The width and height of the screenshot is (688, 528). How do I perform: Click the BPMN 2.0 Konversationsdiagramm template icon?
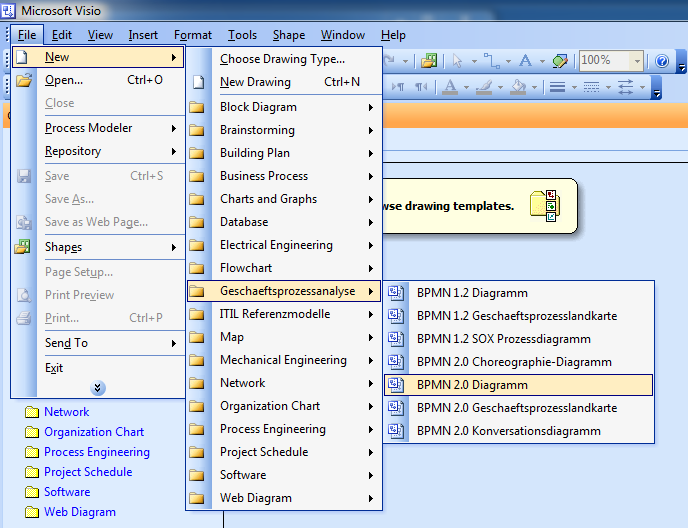pyautogui.click(x=396, y=431)
